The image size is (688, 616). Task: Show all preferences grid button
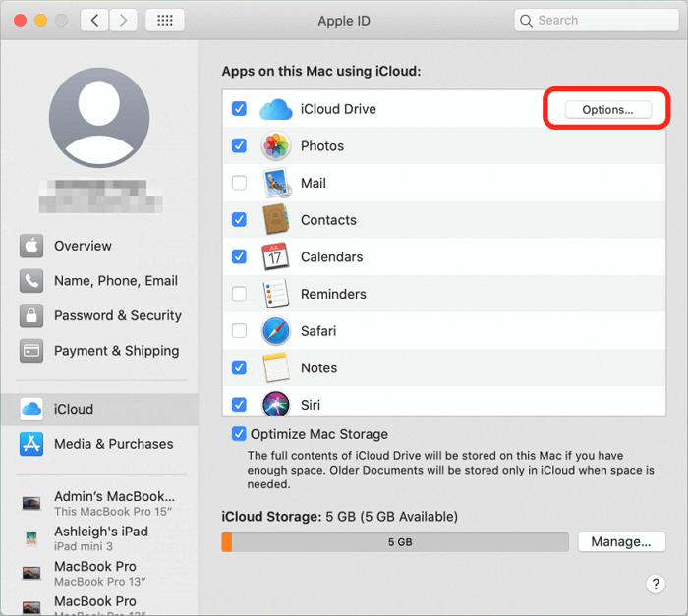pyautogui.click(x=164, y=20)
